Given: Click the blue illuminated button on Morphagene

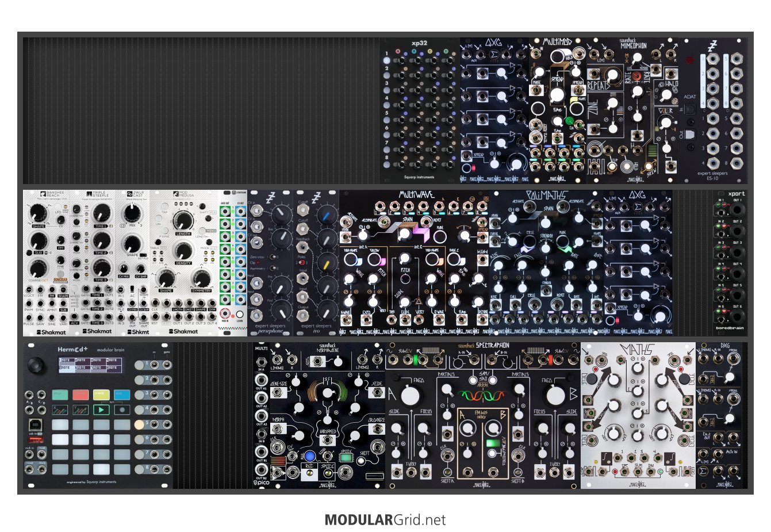Looking at the screenshot, I should coord(310,457).
